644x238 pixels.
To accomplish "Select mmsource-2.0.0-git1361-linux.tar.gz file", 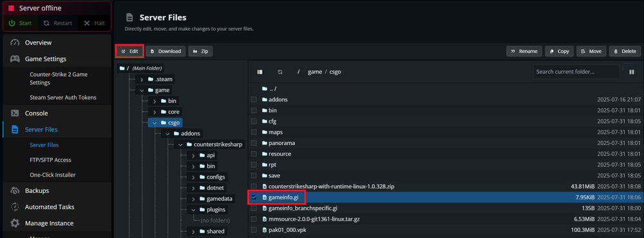I will 314,219.
